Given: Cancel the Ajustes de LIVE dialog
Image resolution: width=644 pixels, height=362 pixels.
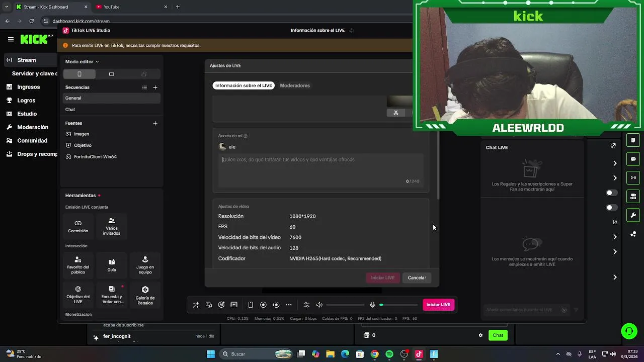Looking at the screenshot, I should coord(417,278).
